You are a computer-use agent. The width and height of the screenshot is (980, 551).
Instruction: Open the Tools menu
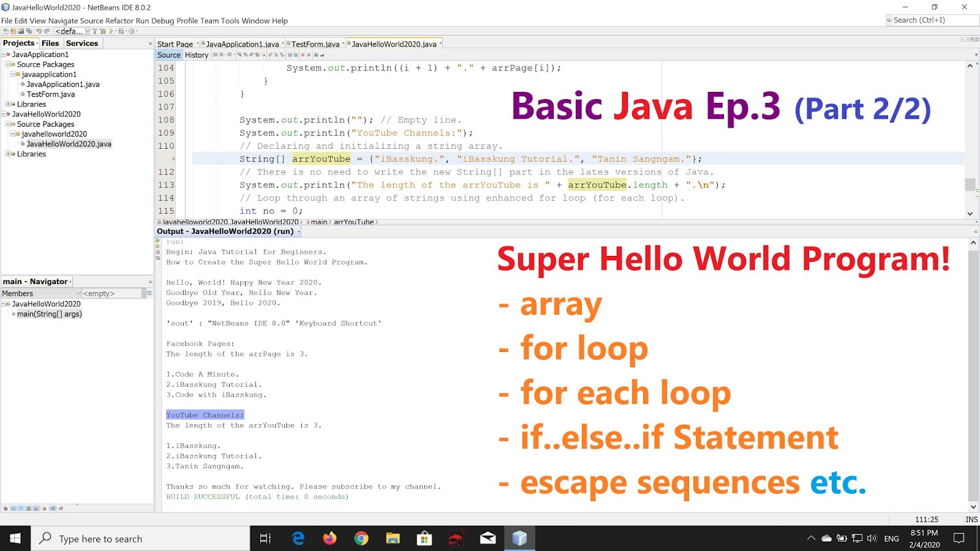click(230, 21)
